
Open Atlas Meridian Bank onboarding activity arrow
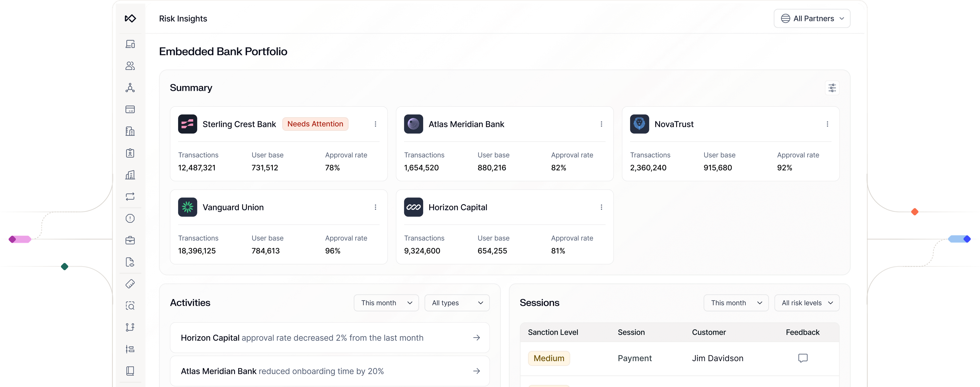click(476, 371)
